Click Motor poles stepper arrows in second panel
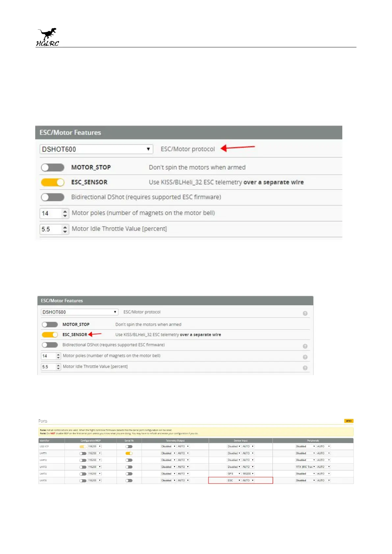This screenshot has width=392, height=554. click(x=58, y=356)
